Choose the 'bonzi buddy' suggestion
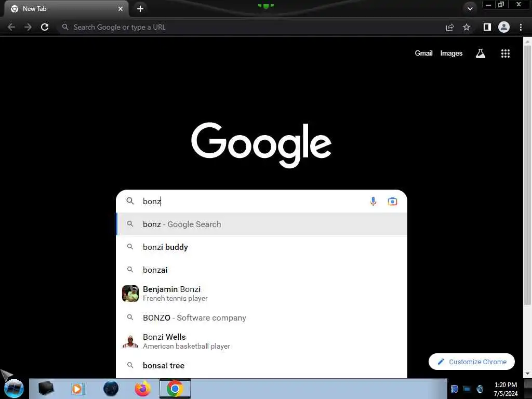The image size is (532, 399). [x=262, y=247]
